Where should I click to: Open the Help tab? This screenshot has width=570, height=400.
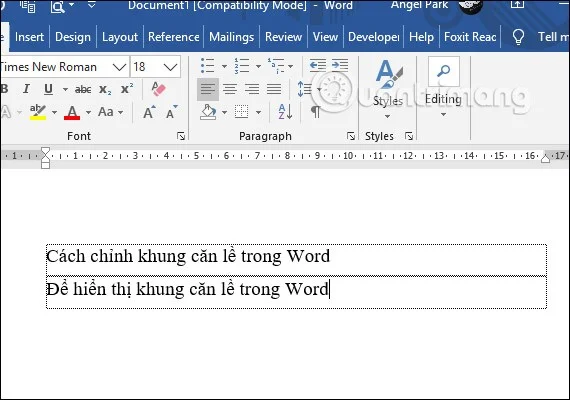(x=421, y=37)
